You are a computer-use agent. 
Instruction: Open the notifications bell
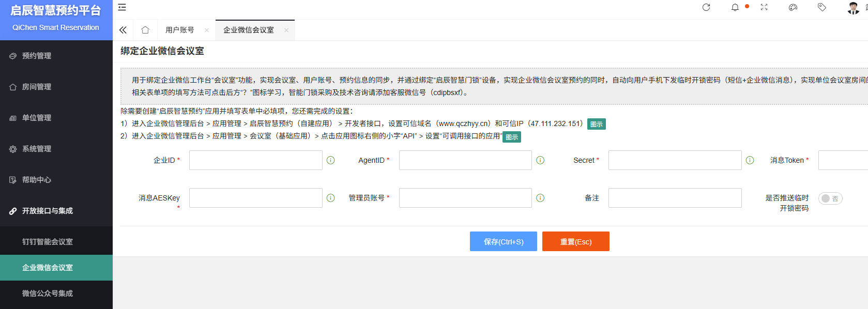(735, 7)
